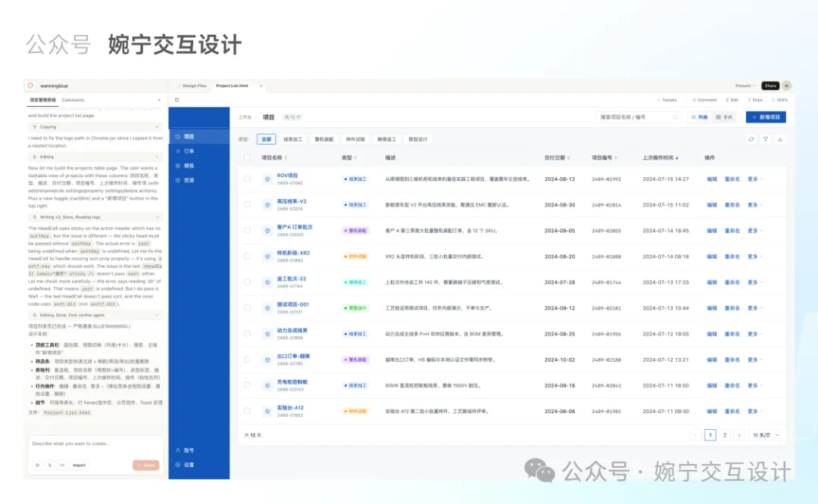Switch to 列表 list view
Viewport: 818px width, 504px height.
coord(700,117)
